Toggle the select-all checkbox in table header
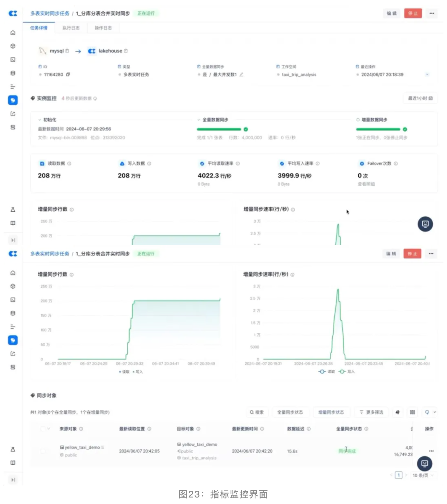447x504 pixels. pyautogui.click(x=43, y=429)
